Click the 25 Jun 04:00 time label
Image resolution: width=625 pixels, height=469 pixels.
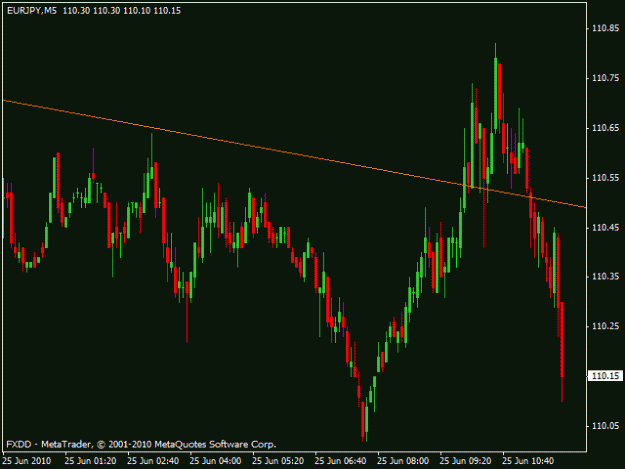click(215, 461)
